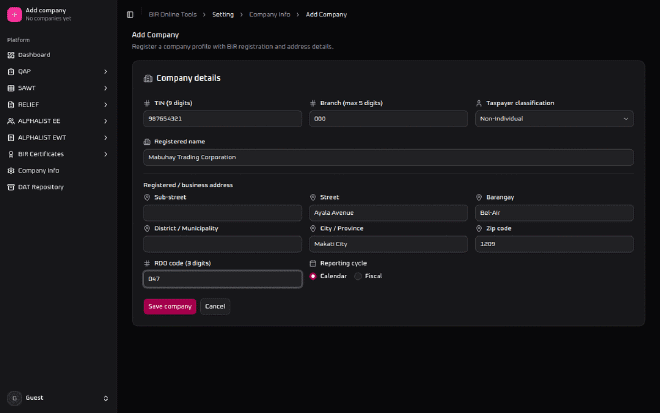Click the Street field with Ayala Avenue
This screenshot has width=660, height=413.
[388, 213]
